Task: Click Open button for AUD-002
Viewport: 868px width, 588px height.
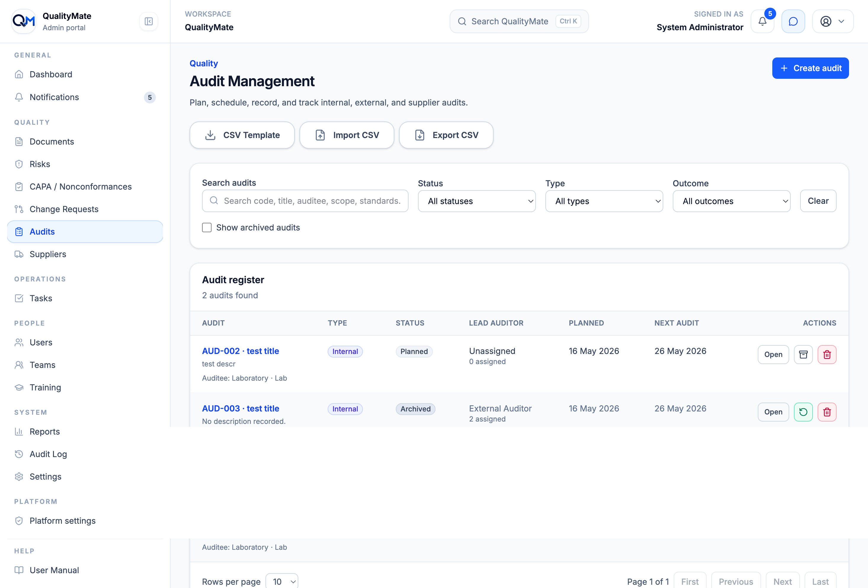Action: 773,355
